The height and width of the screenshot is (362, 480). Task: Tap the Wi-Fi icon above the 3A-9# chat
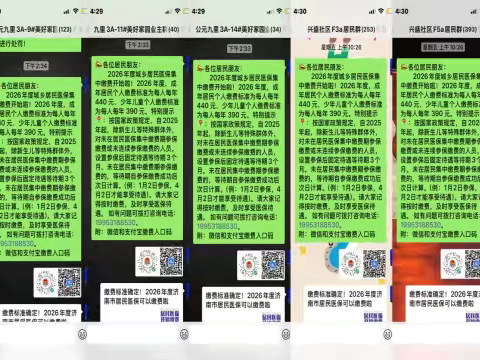[x=76, y=11]
